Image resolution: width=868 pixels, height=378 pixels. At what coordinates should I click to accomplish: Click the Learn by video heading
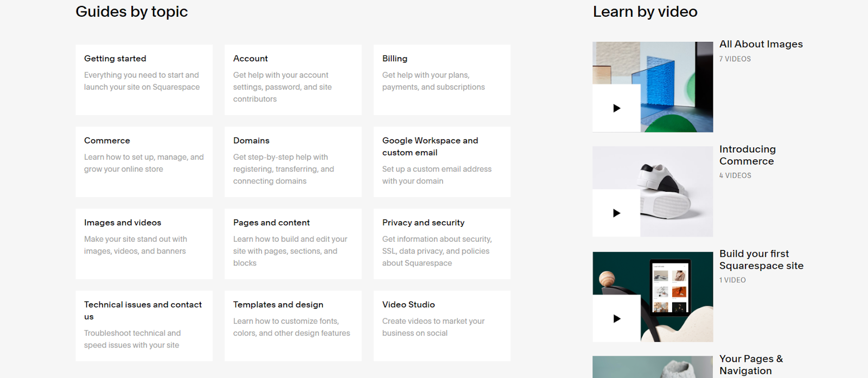point(645,11)
